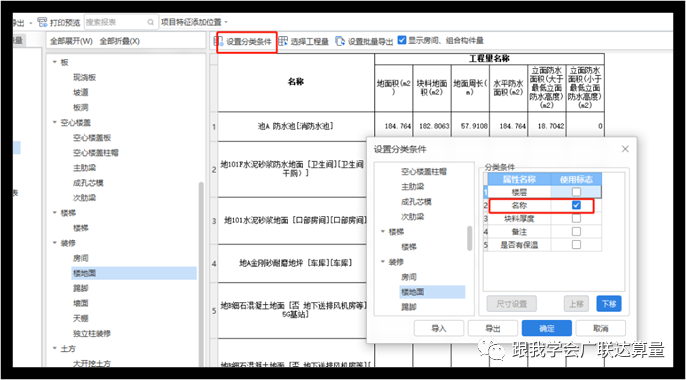The width and height of the screenshot is (686, 380).
Task: Click 取消 to cancel the dialog
Action: coord(601,328)
